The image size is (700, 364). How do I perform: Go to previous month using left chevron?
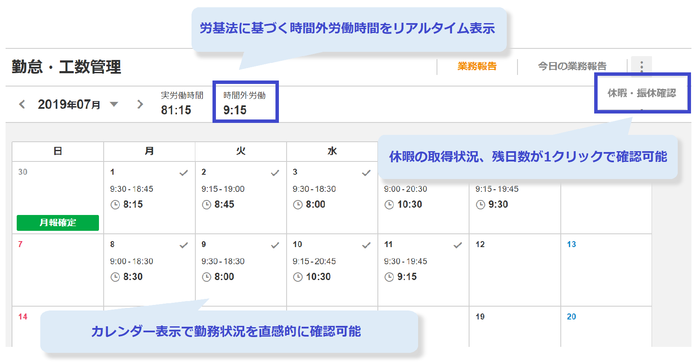point(22,105)
